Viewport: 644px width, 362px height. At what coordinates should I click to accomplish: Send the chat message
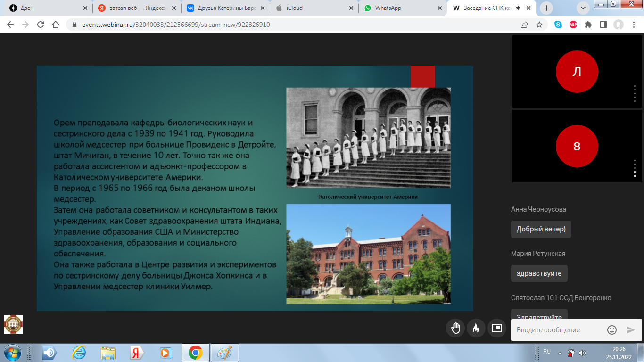tap(631, 330)
